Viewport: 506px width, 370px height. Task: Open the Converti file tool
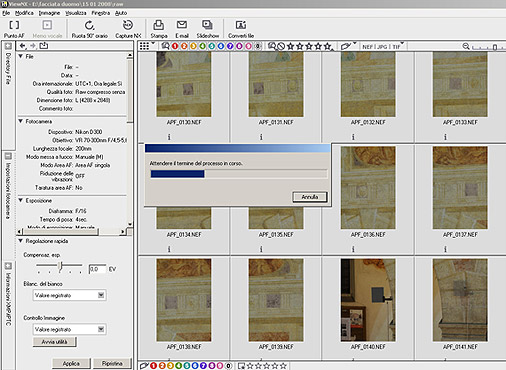241,25
